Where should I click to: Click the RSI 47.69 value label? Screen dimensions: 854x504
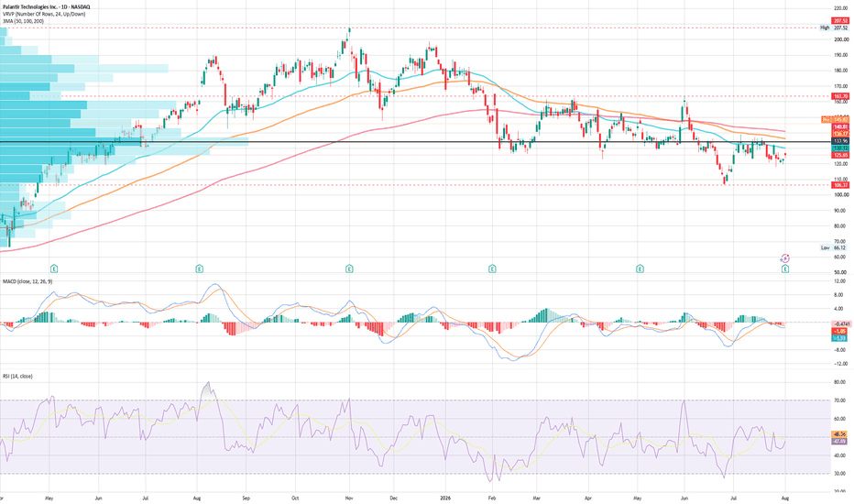point(839,442)
